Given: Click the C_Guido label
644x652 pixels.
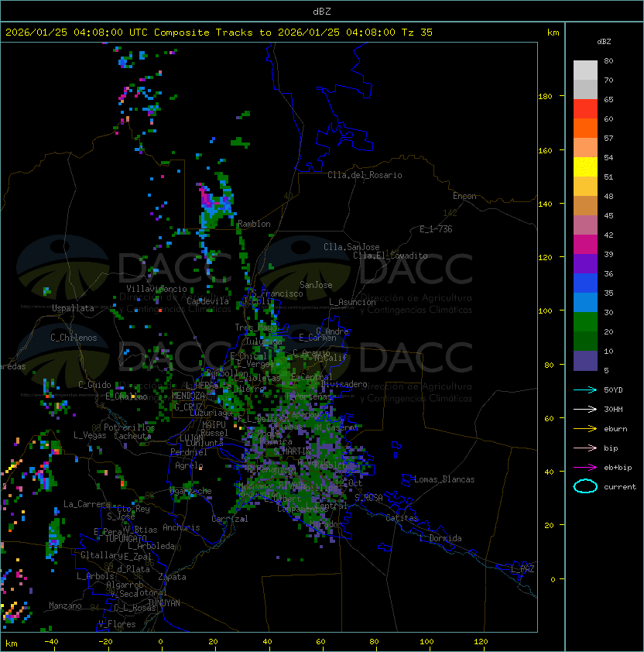Looking at the screenshot, I should pyautogui.click(x=94, y=385).
